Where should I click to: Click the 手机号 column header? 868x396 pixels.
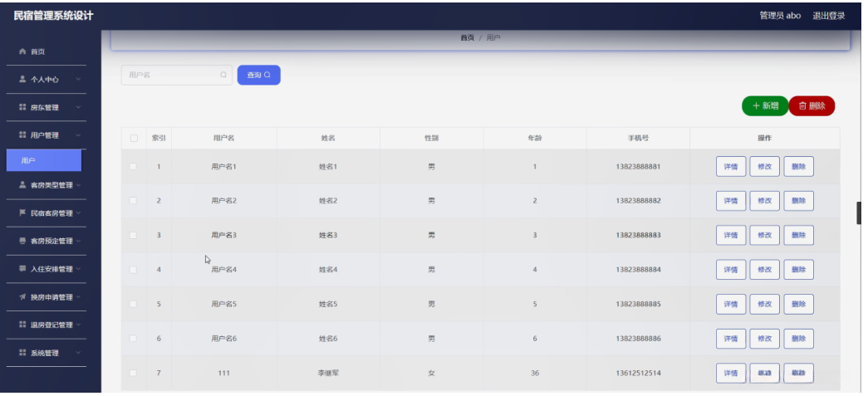[638, 139]
